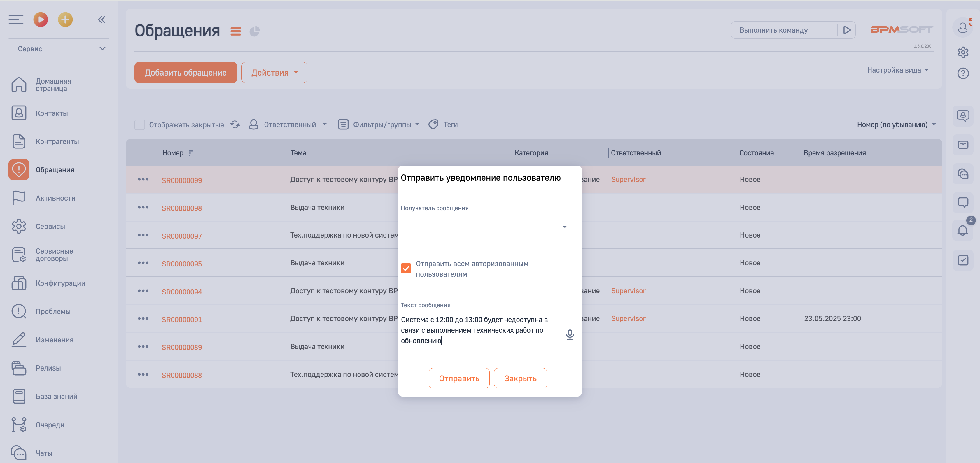Open the Теги tag icon
Screen dimensions: 980x463
pos(434,124)
